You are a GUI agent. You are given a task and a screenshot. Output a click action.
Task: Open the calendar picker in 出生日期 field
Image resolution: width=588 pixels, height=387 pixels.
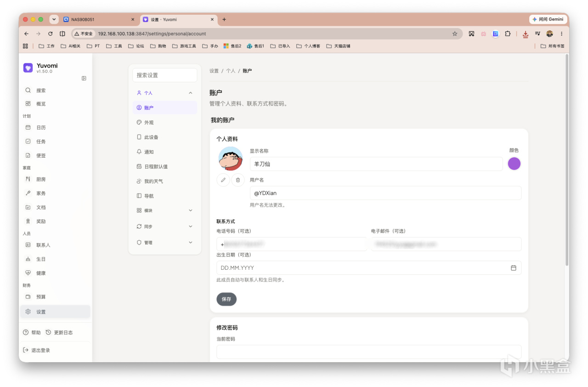(x=514, y=268)
